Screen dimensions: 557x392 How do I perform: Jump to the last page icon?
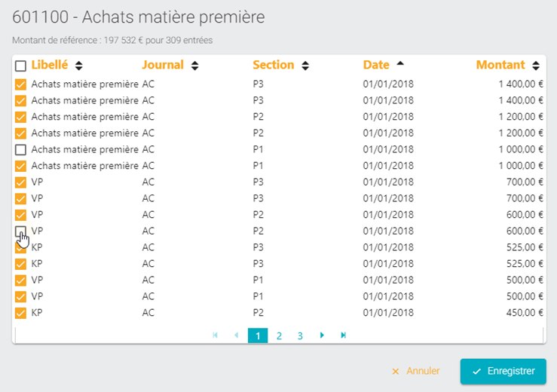point(343,335)
